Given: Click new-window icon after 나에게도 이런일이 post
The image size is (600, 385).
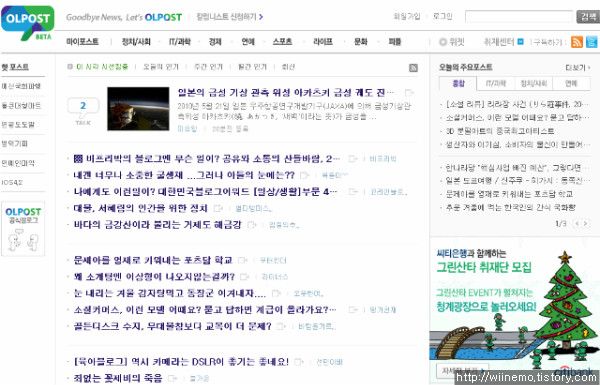Looking at the screenshot, I should click(353, 192).
